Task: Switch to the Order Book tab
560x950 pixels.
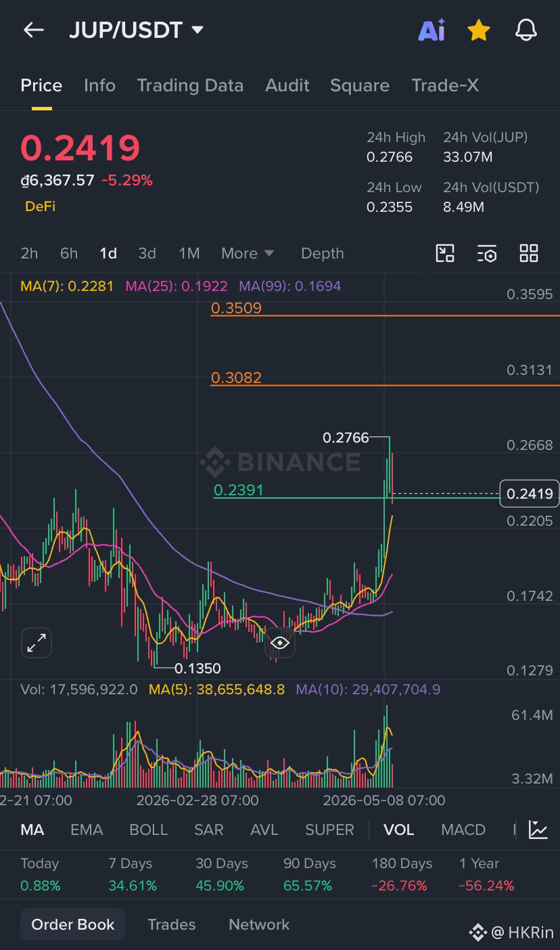Action: click(x=73, y=924)
